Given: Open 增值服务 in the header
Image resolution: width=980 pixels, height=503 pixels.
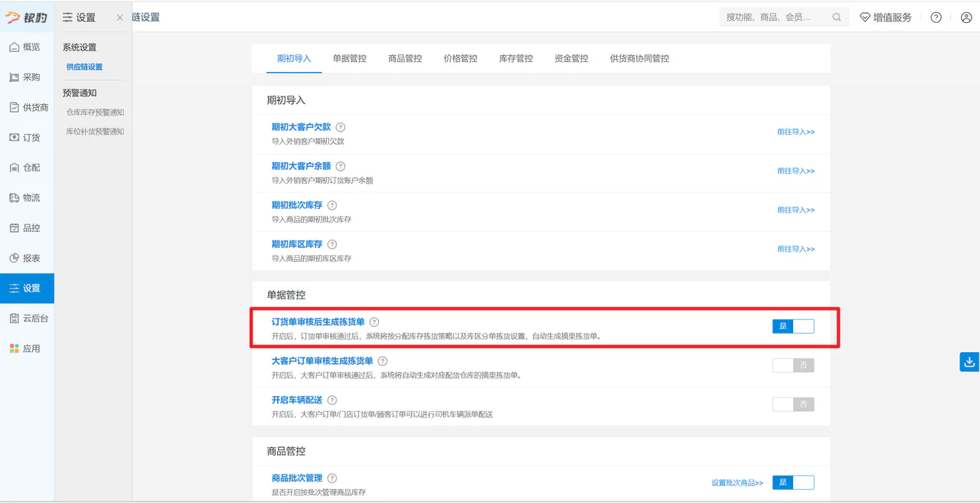Looking at the screenshot, I should (x=886, y=17).
